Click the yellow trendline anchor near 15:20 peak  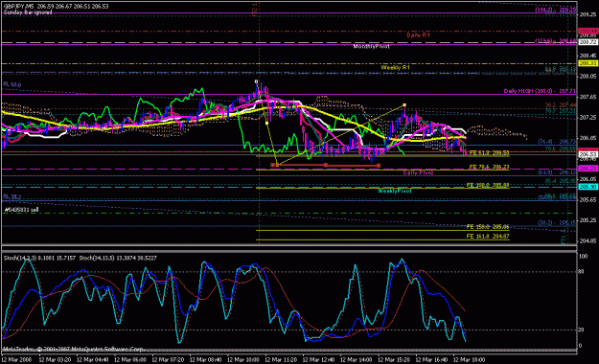pos(404,105)
